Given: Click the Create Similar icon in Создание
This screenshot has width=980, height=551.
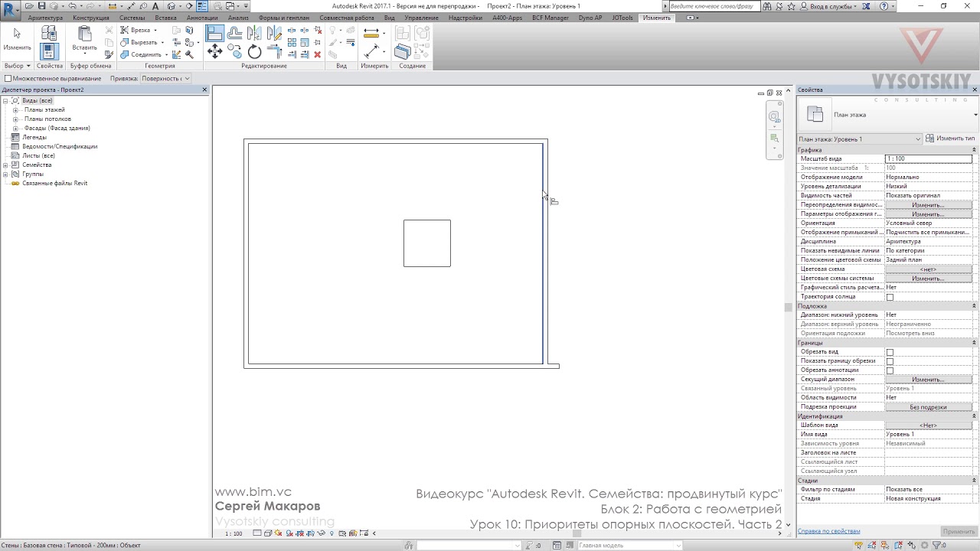Looking at the screenshot, I should 402,52.
